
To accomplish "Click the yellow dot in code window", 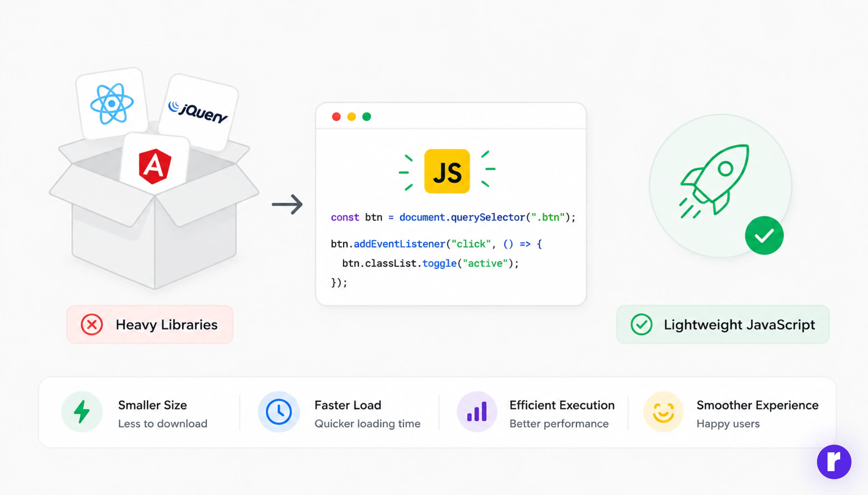I will click(x=352, y=117).
